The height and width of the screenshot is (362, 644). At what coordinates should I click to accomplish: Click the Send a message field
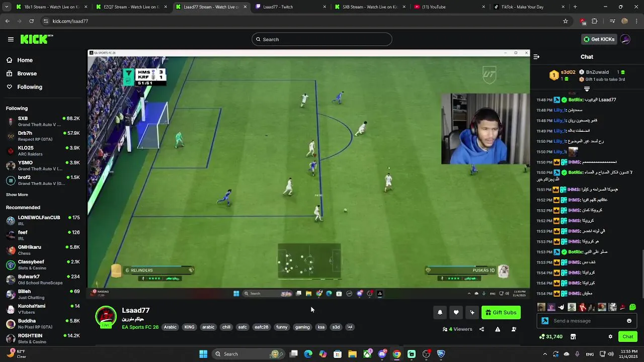(588, 321)
